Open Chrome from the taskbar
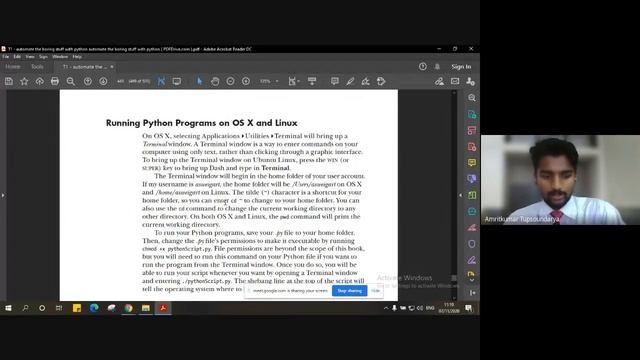 pos(129,308)
